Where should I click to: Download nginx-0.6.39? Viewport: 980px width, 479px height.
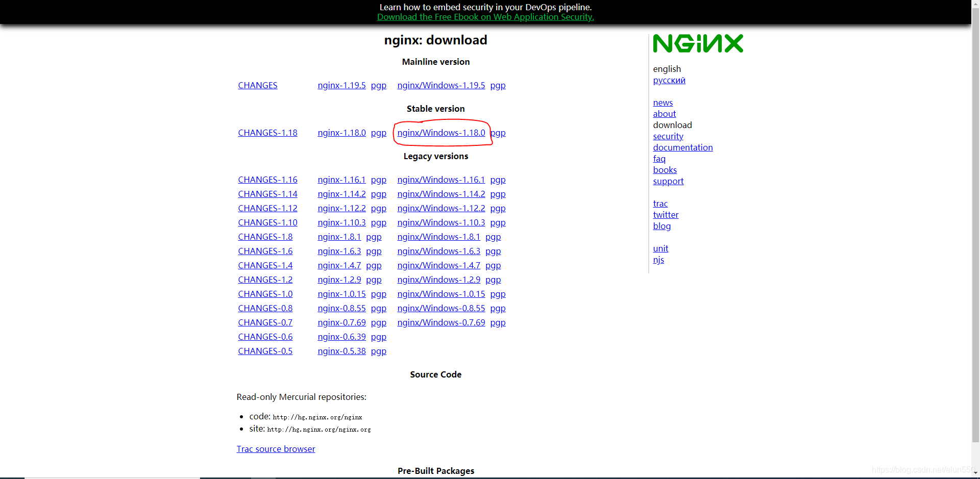(x=341, y=337)
